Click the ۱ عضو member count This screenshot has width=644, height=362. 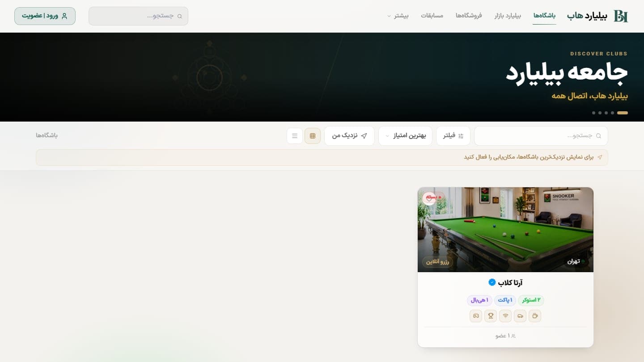(505, 336)
